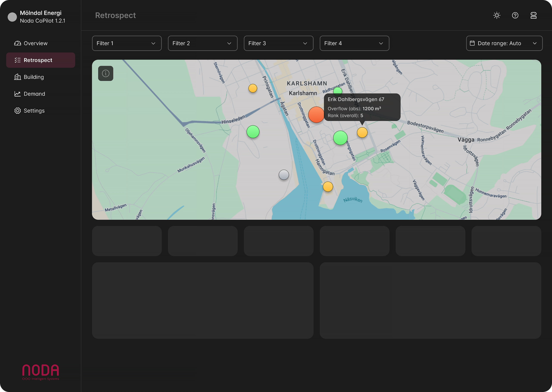The height and width of the screenshot is (392, 552).
Task: Expand the Filter 1 dropdown
Action: [x=127, y=43]
